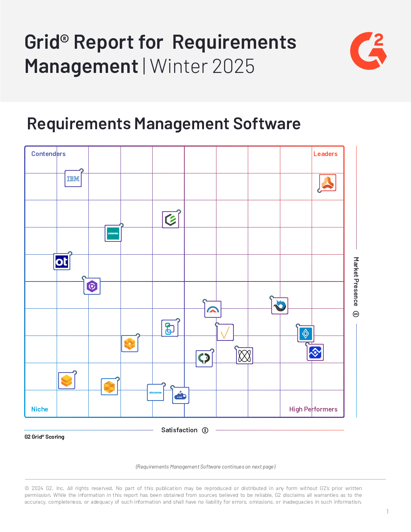Click the purple hexagon logo tile

coord(92,286)
